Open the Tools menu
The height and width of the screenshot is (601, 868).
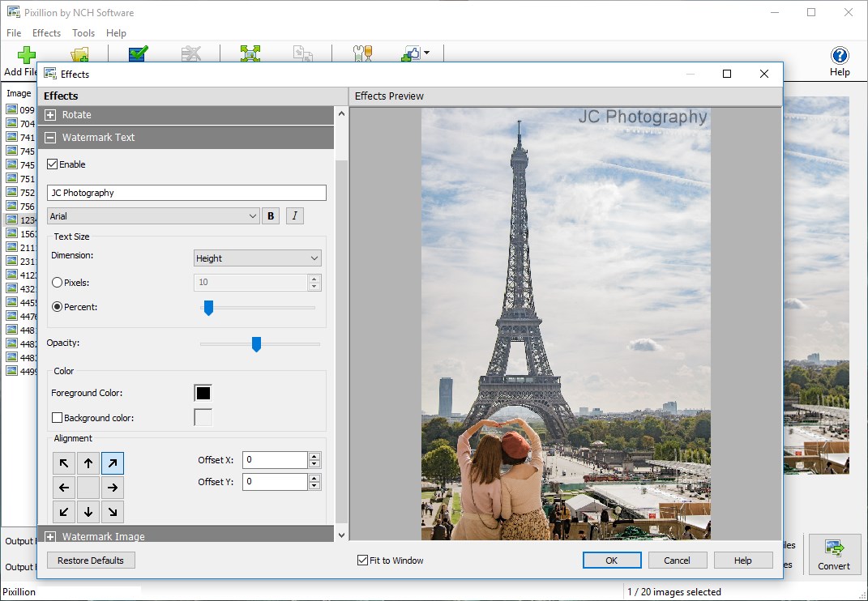tap(83, 32)
